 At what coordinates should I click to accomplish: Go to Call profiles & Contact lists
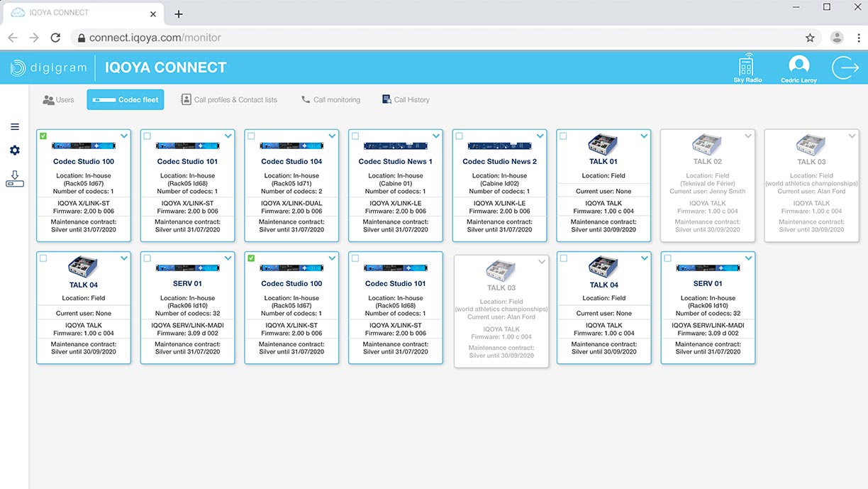tap(228, 100)
